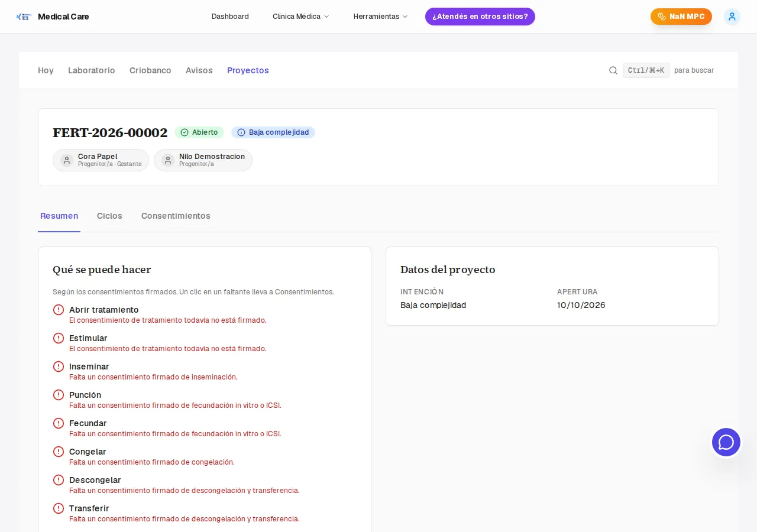Image resolution: width=757 pixels, height=532 pixels.
Task: Click the person icon for Cora Papel
Action: [x=67, y=160]
